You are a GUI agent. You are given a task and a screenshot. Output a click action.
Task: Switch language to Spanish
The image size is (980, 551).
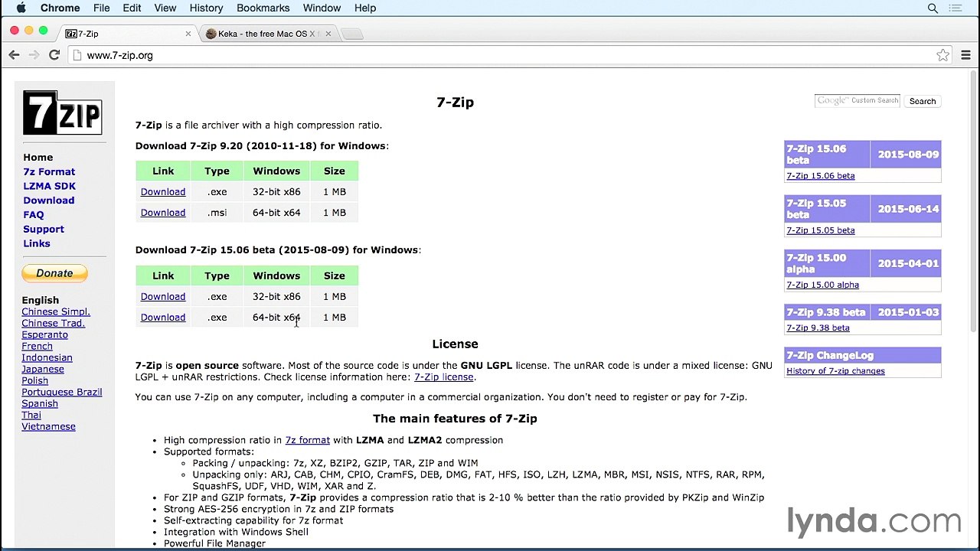click(x=40, y=403)
